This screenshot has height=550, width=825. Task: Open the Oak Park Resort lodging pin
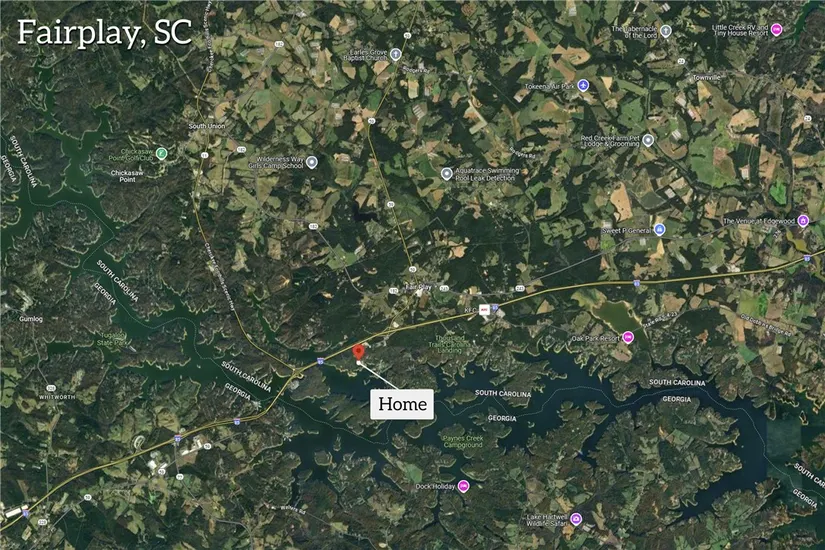(628, 337)
